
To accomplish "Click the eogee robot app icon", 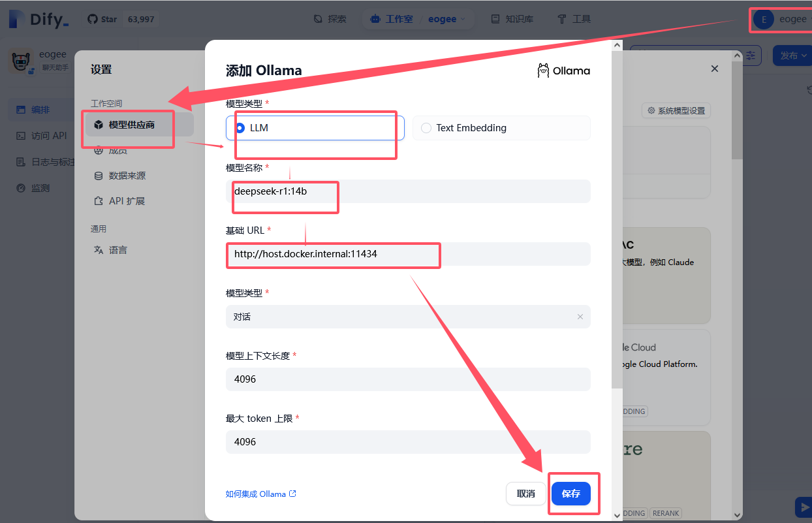I will (21, 61).
